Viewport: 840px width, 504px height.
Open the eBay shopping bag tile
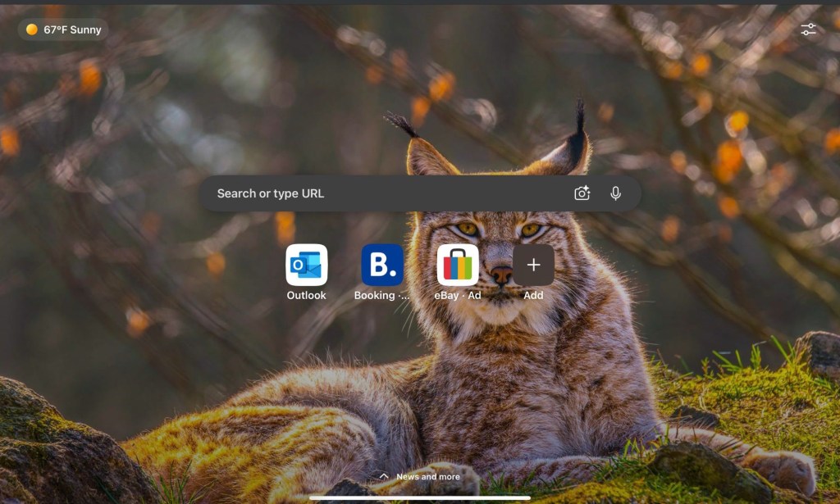coord(458,265)
